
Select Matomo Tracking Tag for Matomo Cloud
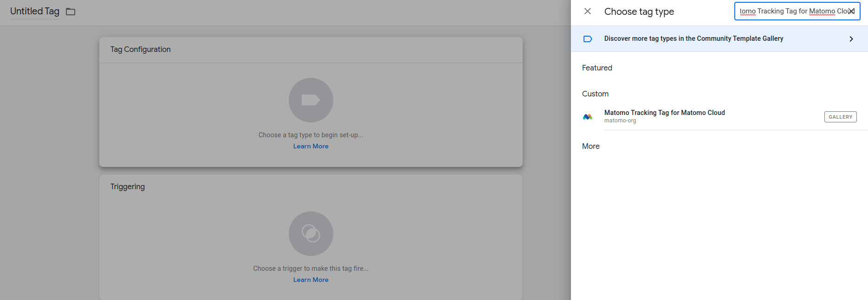664,113
